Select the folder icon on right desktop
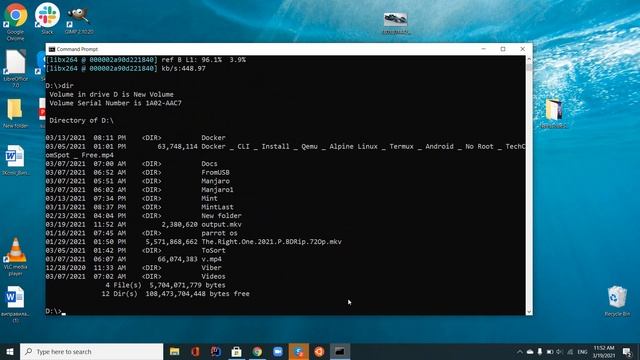 tap(554, 113)
